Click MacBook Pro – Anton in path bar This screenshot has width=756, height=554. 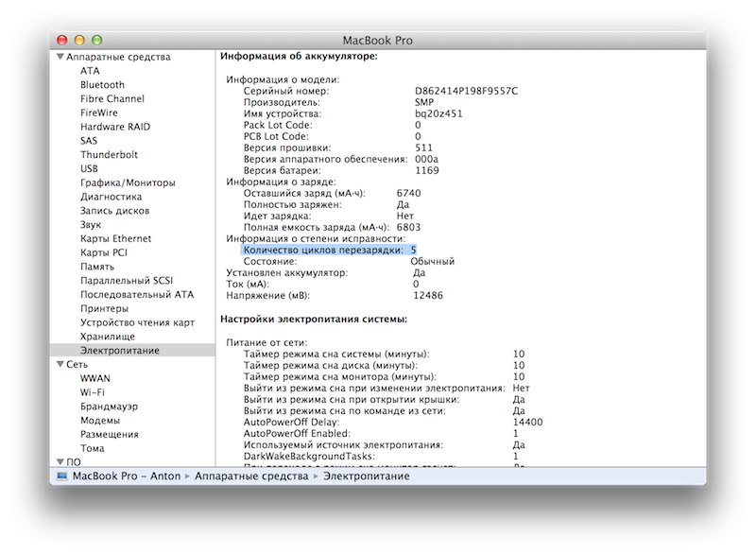click(126, 476)
